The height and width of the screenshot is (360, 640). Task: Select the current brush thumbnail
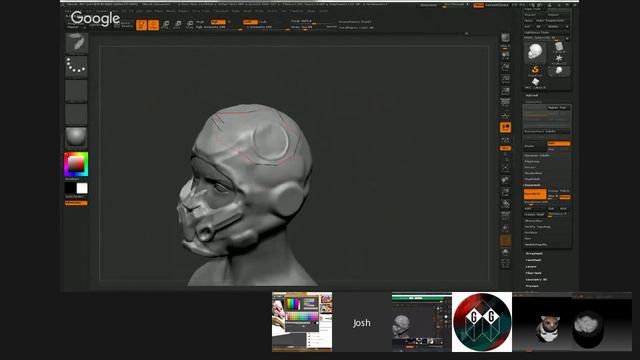pyautogui.click(x=76, y=43)
